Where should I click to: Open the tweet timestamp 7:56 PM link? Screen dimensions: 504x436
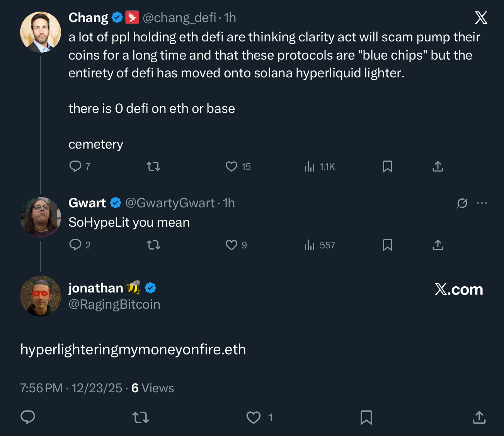point(41,388)
